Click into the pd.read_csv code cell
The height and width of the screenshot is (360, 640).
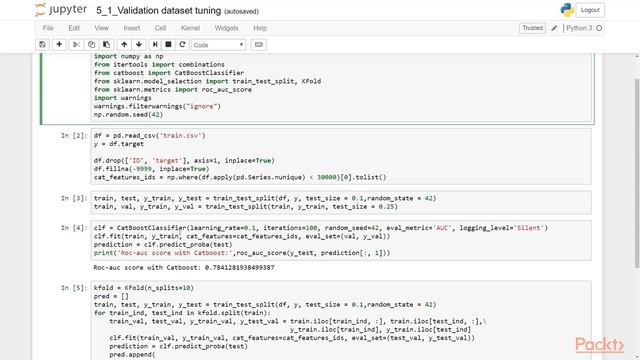tap(341, 156)
